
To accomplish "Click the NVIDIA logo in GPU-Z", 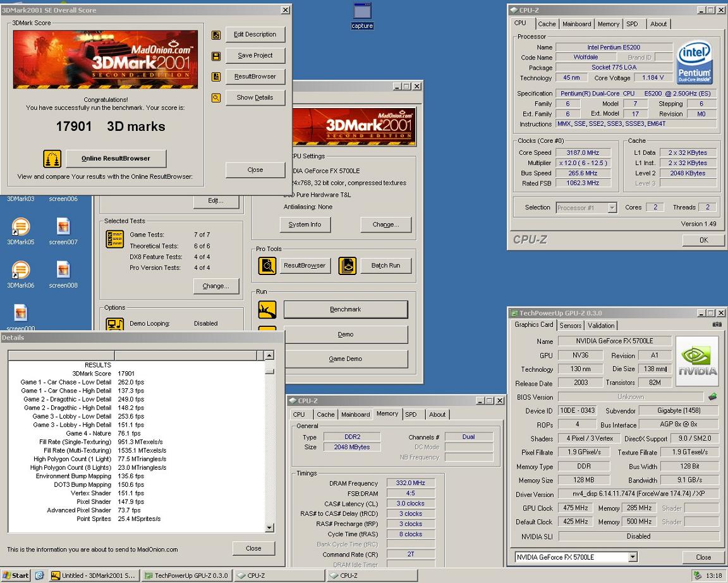I will [697, 362].
